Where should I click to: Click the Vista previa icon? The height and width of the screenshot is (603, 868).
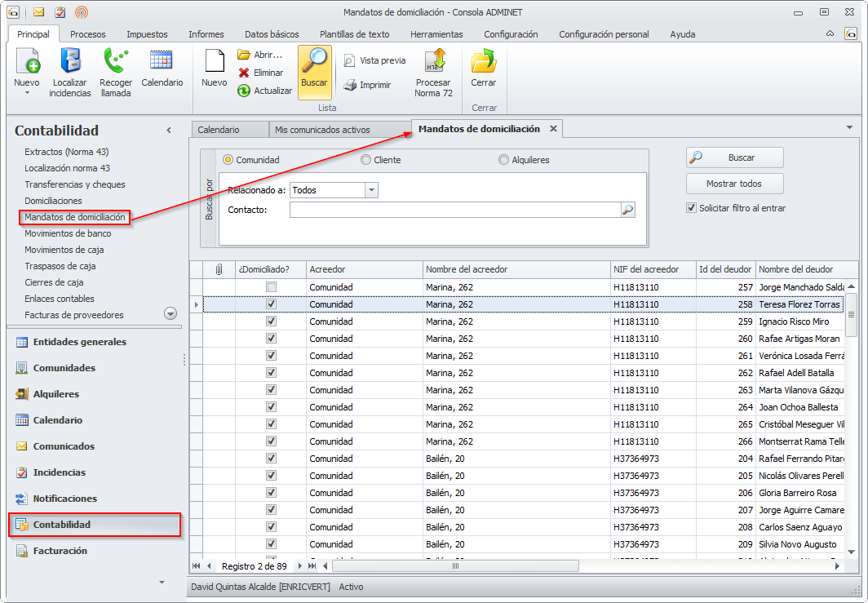click(350, 60)
